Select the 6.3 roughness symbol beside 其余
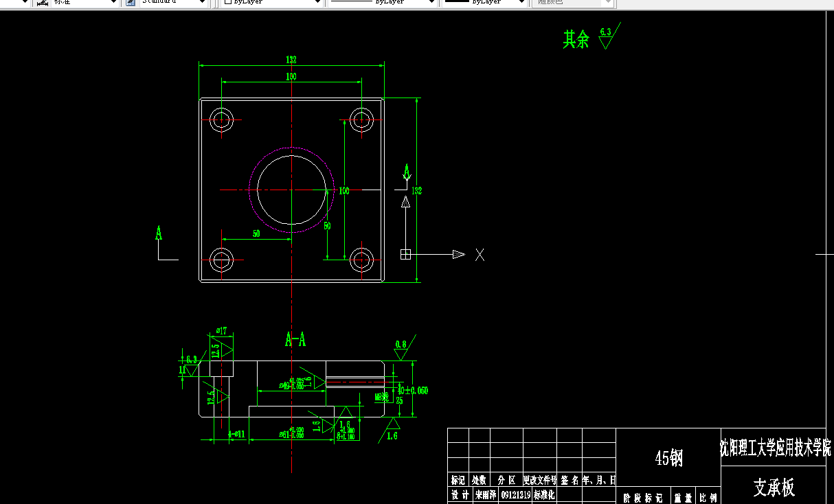The height and width of the screenshot is (504, 834). tap(609, 36)
